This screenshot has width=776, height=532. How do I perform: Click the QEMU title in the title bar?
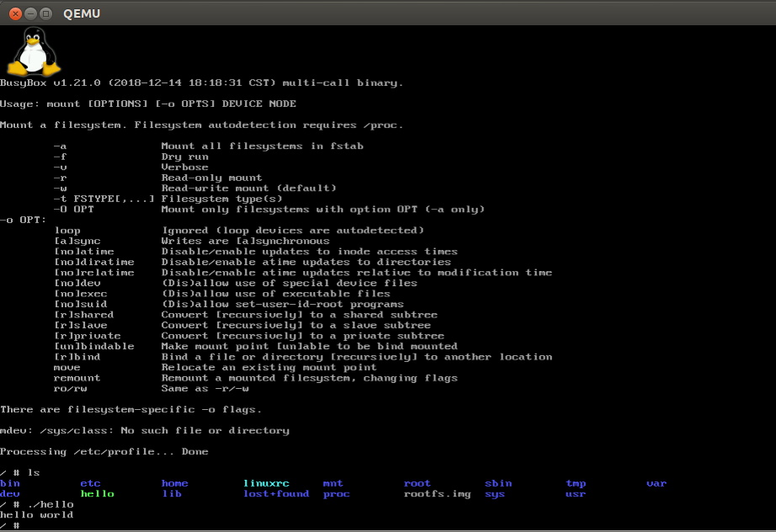tap(82, 13)
